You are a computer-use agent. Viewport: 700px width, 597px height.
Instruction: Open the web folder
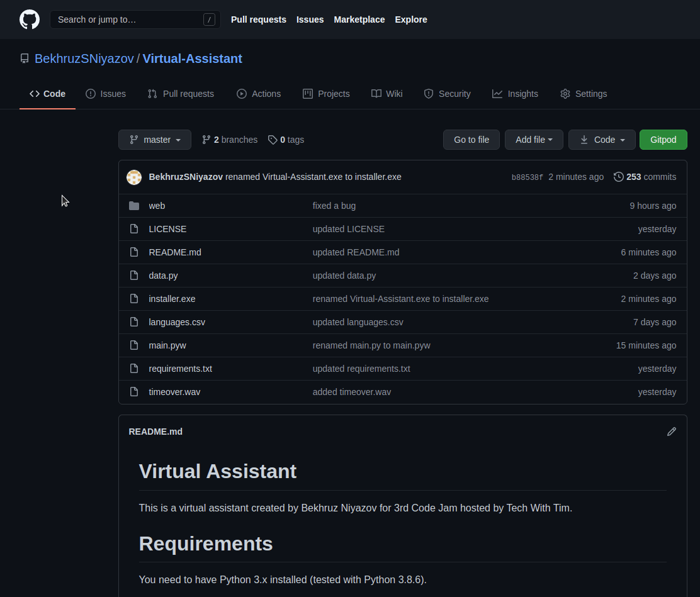click(157, 206)
